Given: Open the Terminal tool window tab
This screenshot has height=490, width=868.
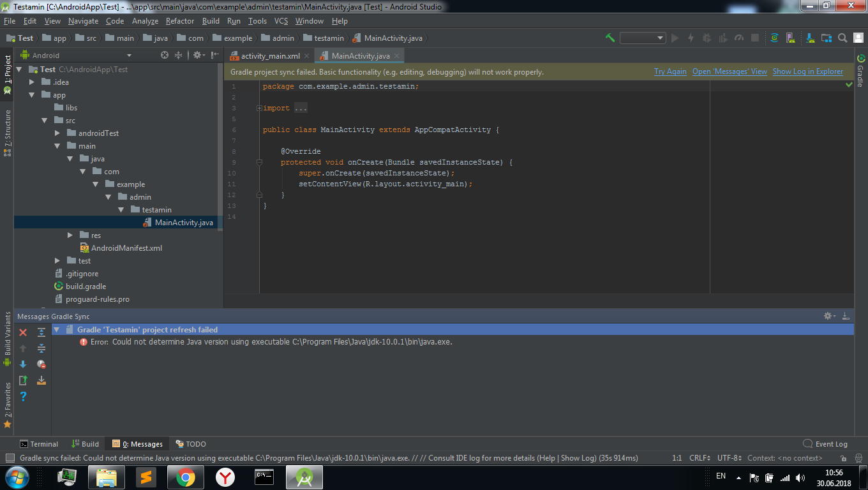Looking at the screenshot, I should point(38,444).
